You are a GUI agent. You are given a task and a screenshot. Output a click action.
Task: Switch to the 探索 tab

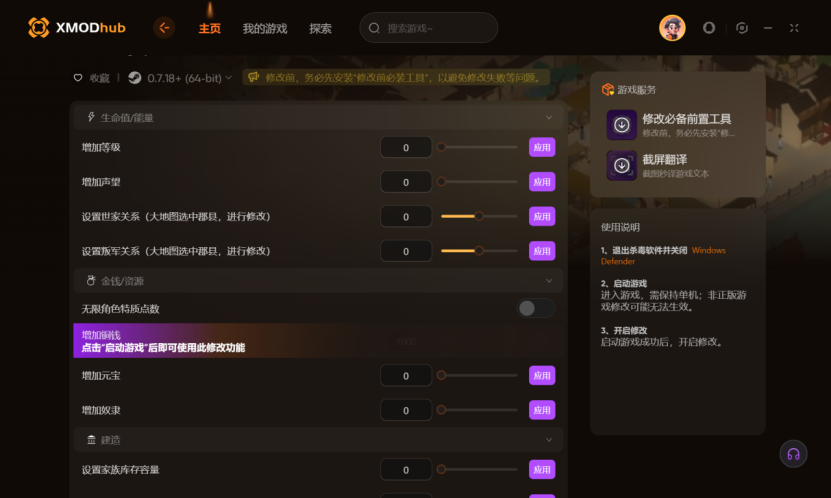point(320,29)
